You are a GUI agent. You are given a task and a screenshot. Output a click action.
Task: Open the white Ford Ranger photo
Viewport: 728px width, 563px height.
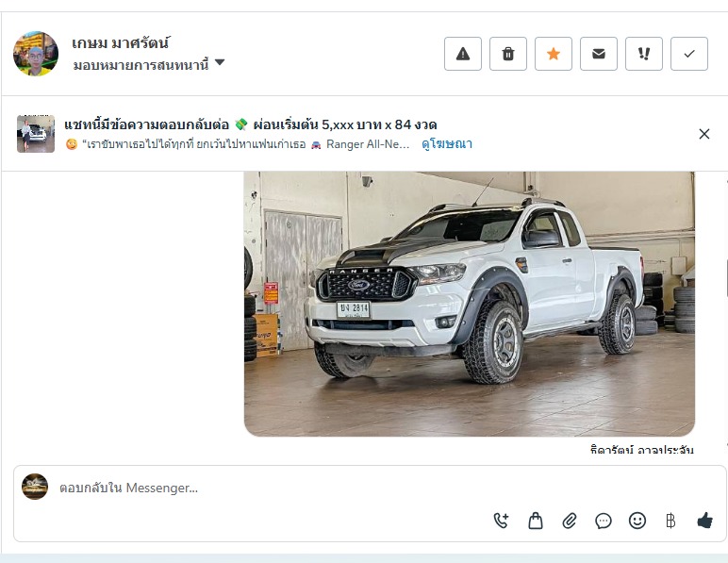(x=469, y=304)
